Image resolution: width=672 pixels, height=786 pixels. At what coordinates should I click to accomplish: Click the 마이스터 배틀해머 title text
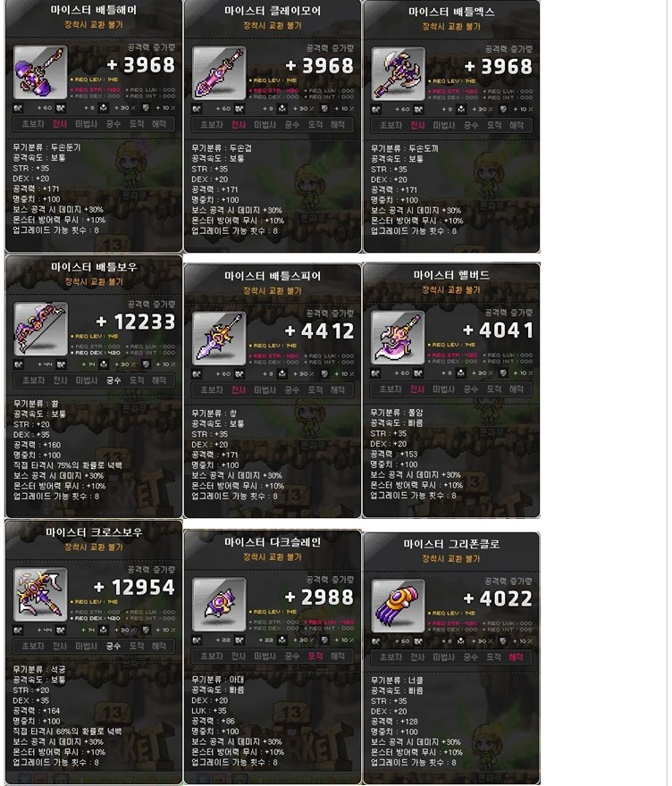pos(93,10)
